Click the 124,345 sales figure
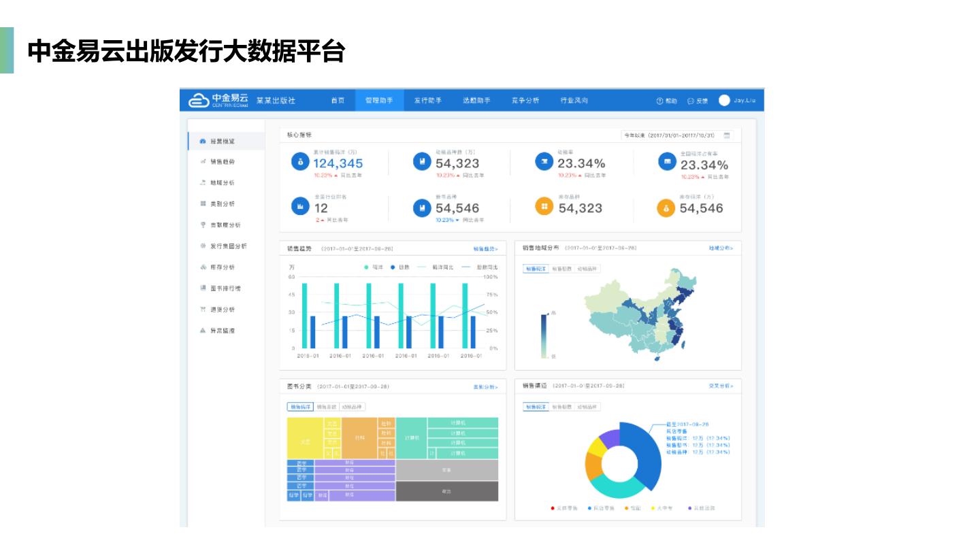This screenshot has width=980, height=551. tap(338, 163)
